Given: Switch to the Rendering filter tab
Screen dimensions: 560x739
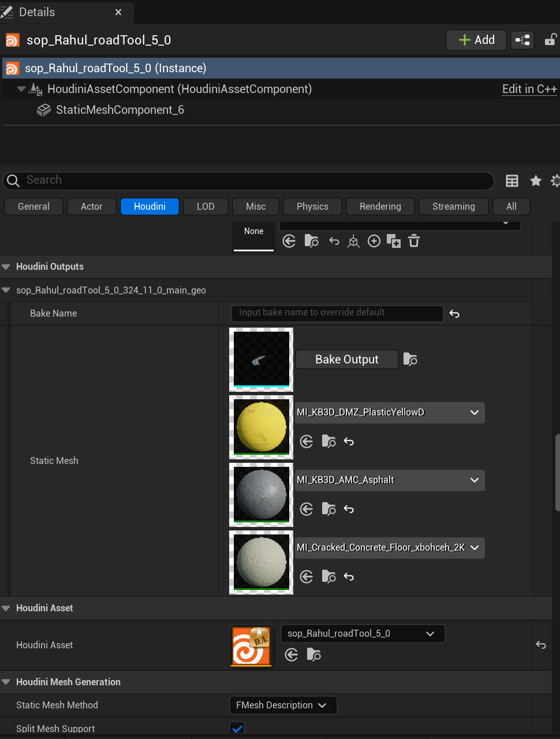Looking at the screenshot, I should pos(380,206).
